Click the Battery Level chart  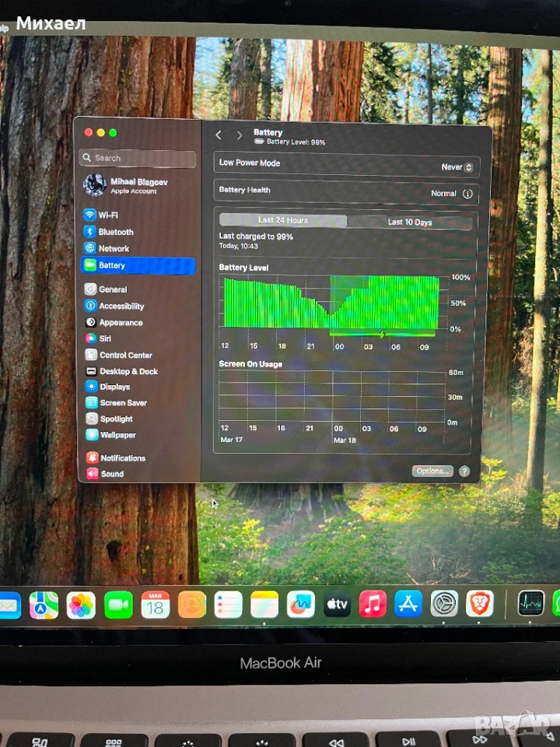coord(331,302)
